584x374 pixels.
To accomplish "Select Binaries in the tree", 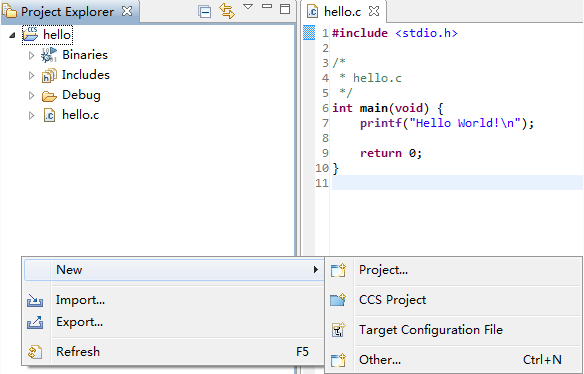I will (x=85, y=55).
